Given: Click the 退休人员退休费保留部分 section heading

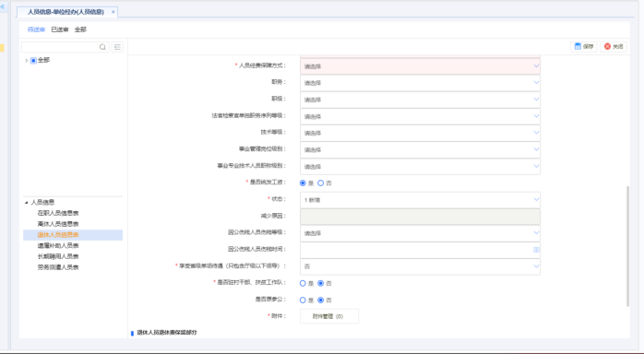Looking at the screenshot, I should pyautogui.click(x=167, y=333).
